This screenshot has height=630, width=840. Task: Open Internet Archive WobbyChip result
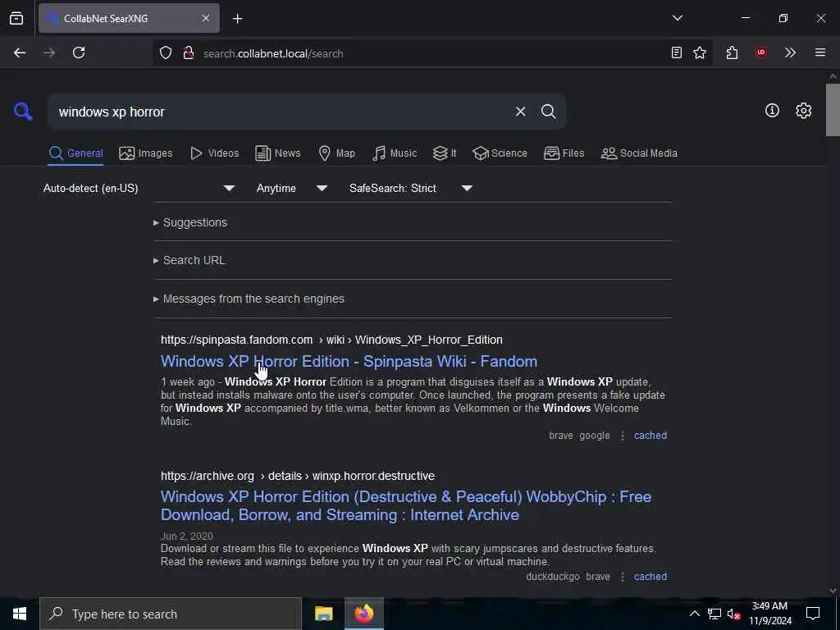[406, 505]
